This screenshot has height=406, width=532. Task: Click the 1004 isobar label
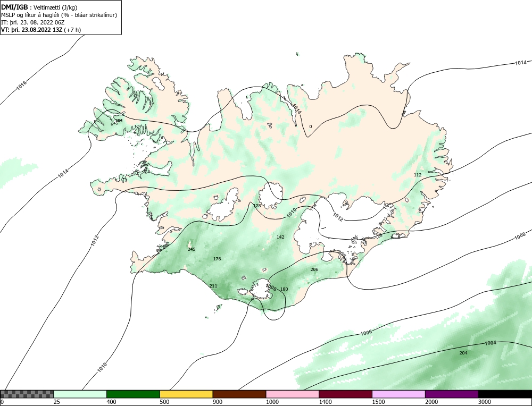click(491, 343)
